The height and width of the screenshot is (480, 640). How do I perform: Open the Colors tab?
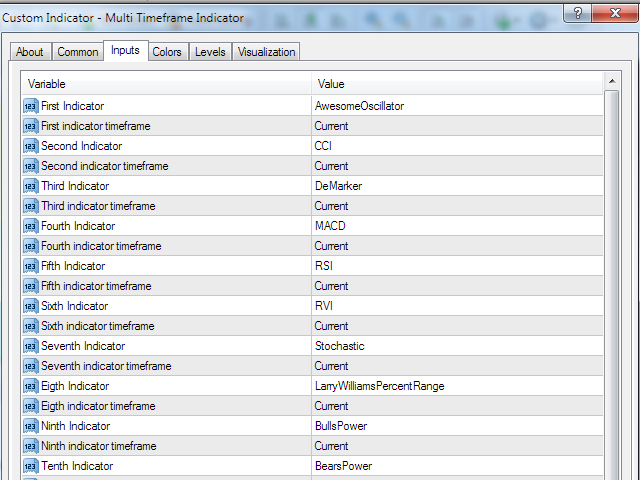click(x=167, y=52)
